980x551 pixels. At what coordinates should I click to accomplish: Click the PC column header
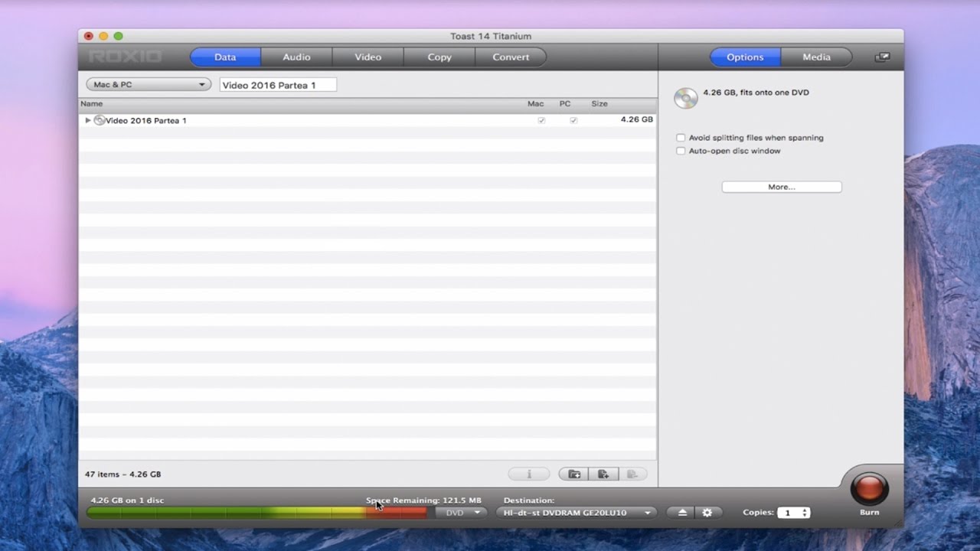coord(565,104)
